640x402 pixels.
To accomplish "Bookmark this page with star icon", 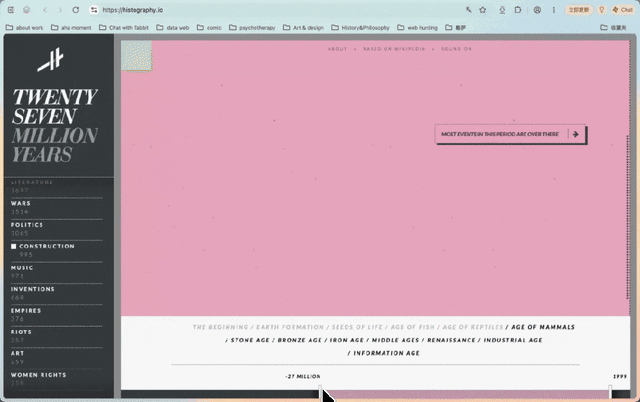I will click(x=483, y=10).
